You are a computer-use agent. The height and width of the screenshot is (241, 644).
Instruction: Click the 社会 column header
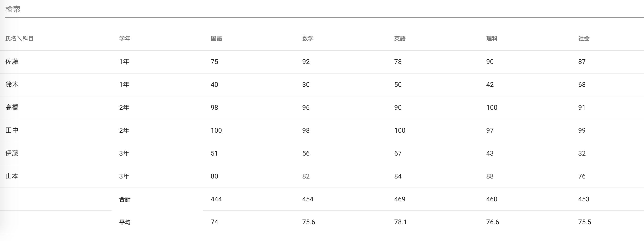pos(584,39)
